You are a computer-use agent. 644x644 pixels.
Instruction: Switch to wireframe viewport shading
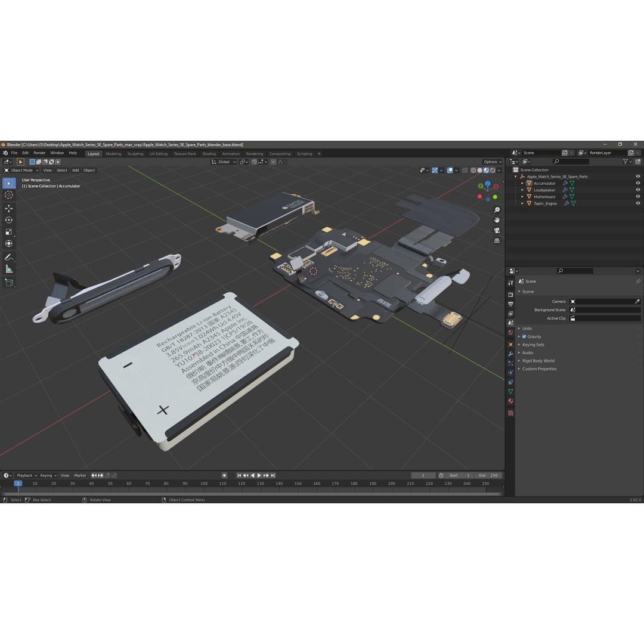pos(473,170)
